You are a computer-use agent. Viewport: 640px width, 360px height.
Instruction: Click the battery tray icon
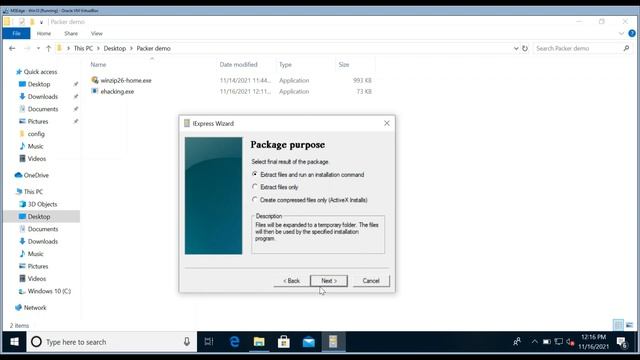coord(547,342)
